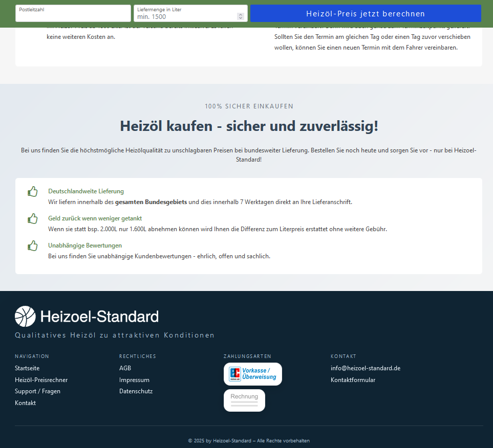Image resolution: width=493 pixels, height=448 pixels.
Task: Click the Heizoel-Standard footer brand name text
Action: (x=99, y=317)
